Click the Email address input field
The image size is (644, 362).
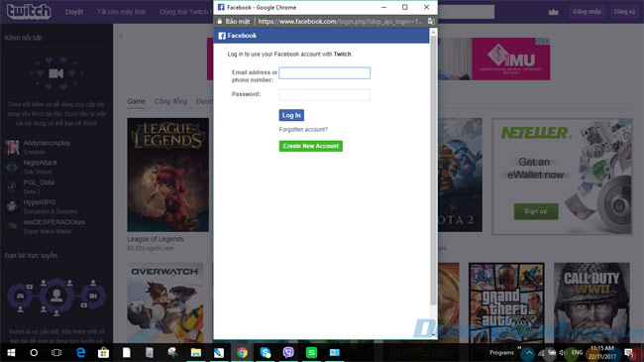[324, 73]
